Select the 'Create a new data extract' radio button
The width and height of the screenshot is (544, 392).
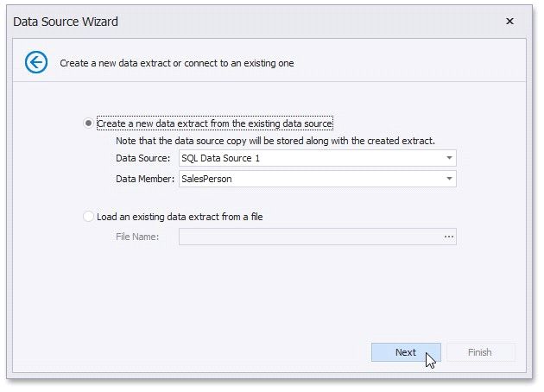[x=89, y=123]
